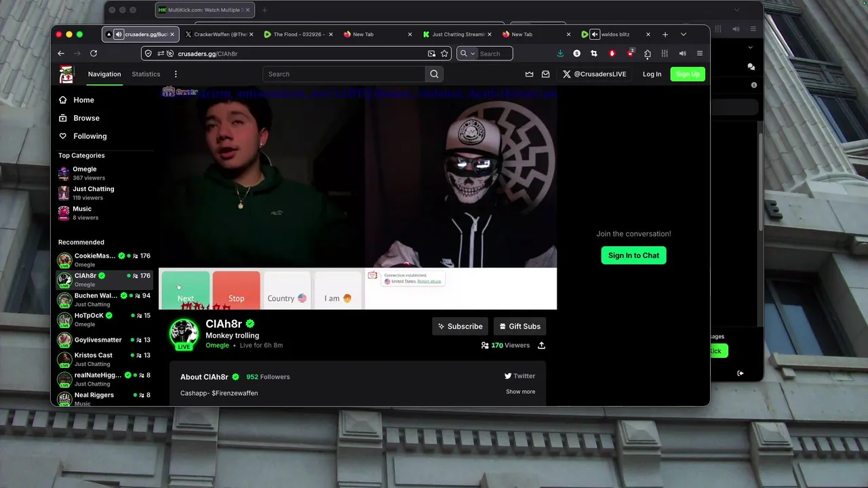
Task: Click the site search magnifier button
Action: click(434, 74)
